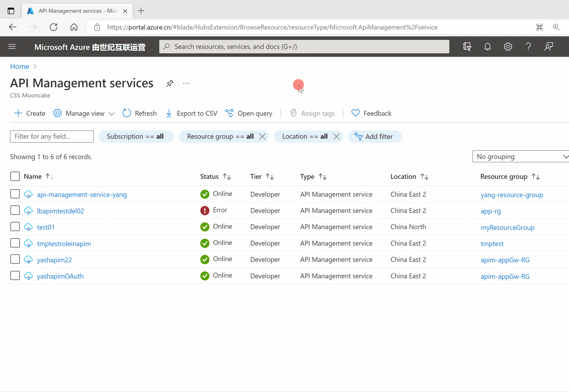
Task: Close the API Management services browser tab
Action: 125,11
